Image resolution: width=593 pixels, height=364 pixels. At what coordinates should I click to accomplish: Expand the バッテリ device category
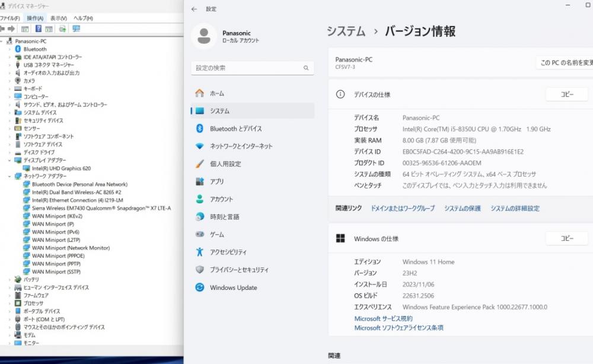(9, 279)
